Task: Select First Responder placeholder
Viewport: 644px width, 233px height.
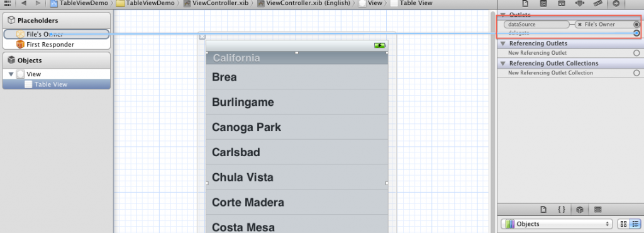Action: (x=56, y=44)
